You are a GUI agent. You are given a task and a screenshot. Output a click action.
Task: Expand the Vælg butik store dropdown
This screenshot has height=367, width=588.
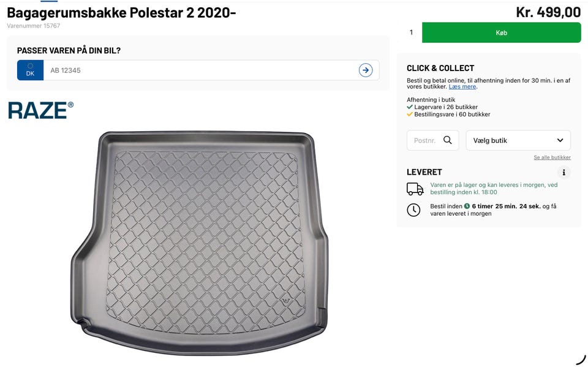click(518, 140)
